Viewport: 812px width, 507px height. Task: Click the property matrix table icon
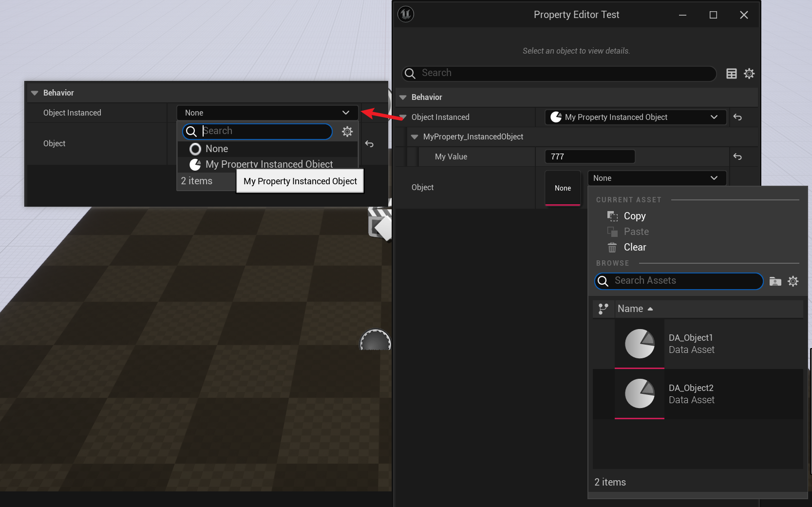pyautogui.click(x=731, y=74)
